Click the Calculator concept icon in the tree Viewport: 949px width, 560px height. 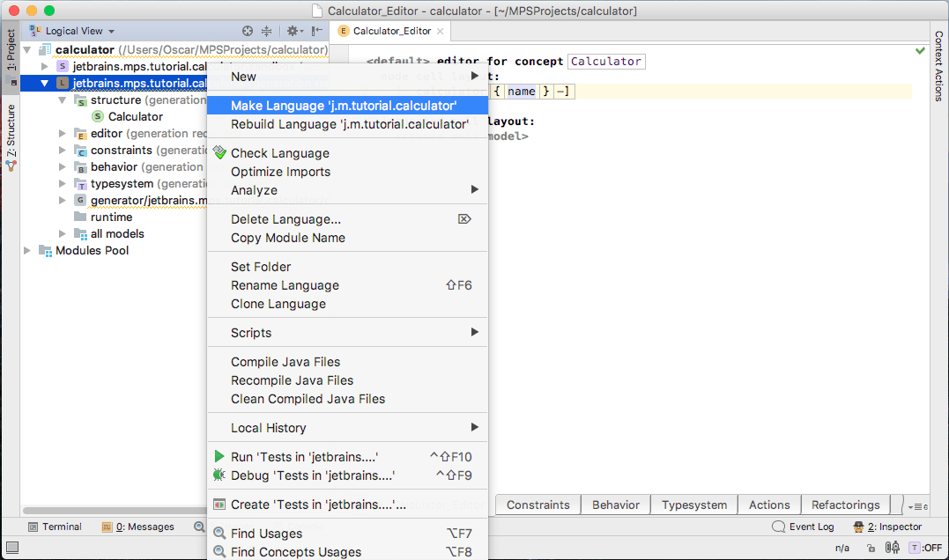pos(98,116)
